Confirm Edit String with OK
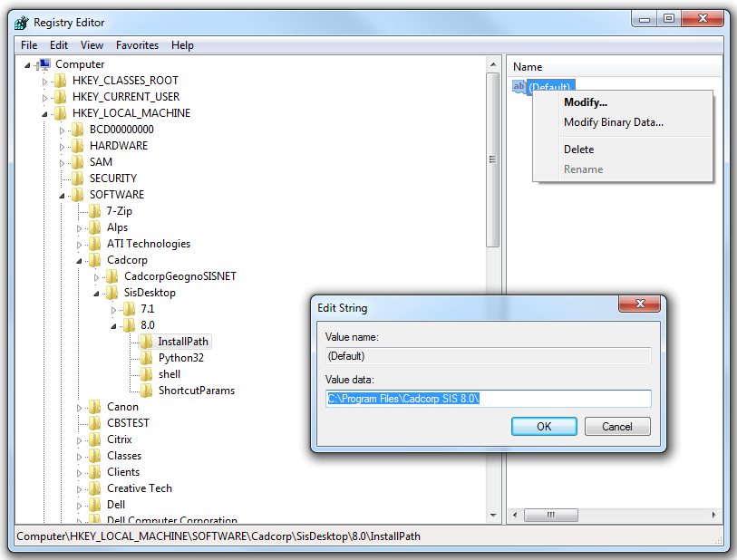The height and width of the screenshot is (560, 737). pyautogui.click(x=544, y=427)
